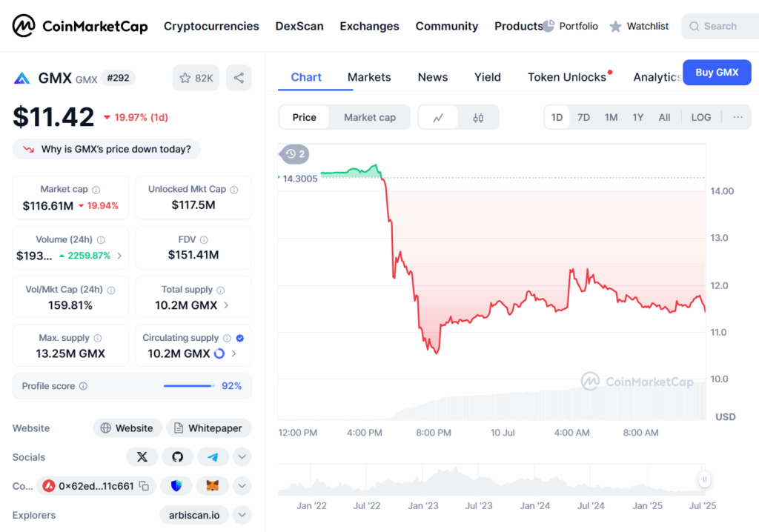Expand the arbiscan.io explorers dropdown
Screen dimensions: 759x532
[x=242, y=514]
